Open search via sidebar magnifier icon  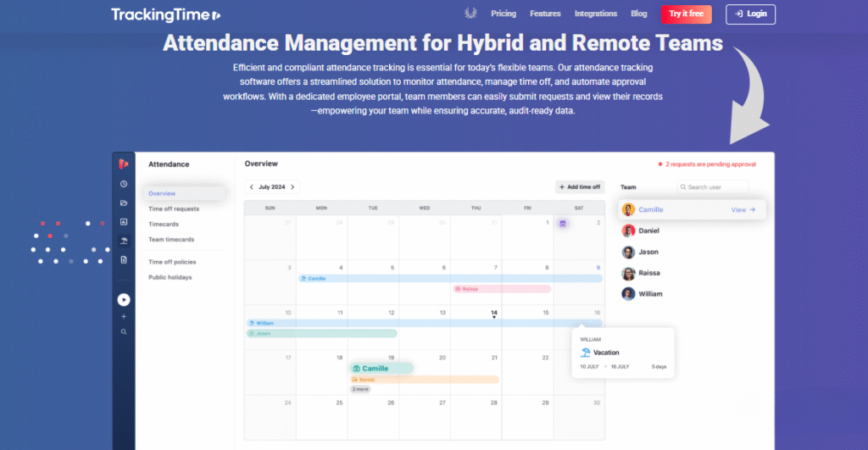click(124, 332)
